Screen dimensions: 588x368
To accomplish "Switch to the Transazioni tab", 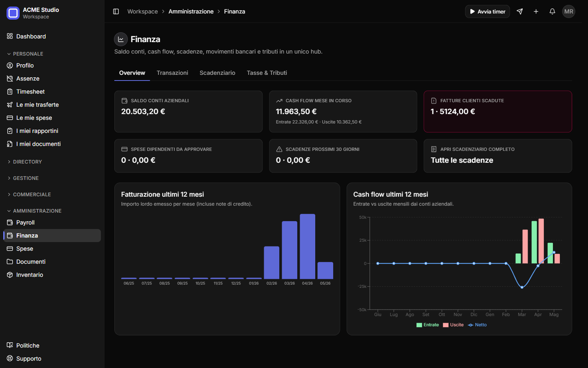I will [172, 73].
